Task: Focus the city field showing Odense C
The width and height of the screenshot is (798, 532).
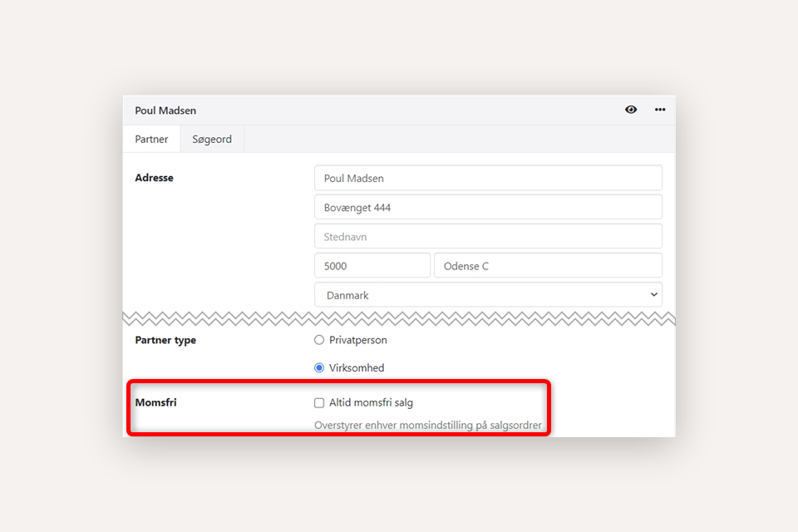Action: point(548,266)
